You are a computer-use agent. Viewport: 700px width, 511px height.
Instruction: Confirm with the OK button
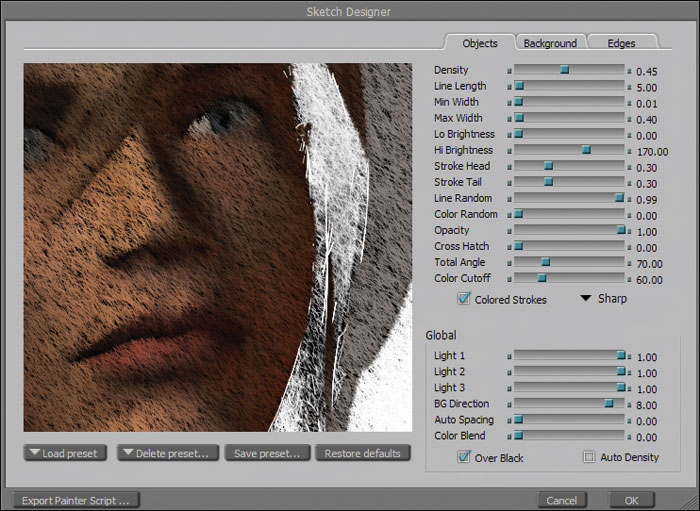631,500
